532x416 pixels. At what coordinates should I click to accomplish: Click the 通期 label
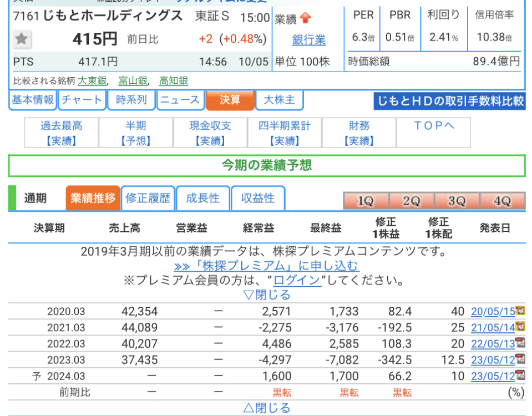click(36, 198)
